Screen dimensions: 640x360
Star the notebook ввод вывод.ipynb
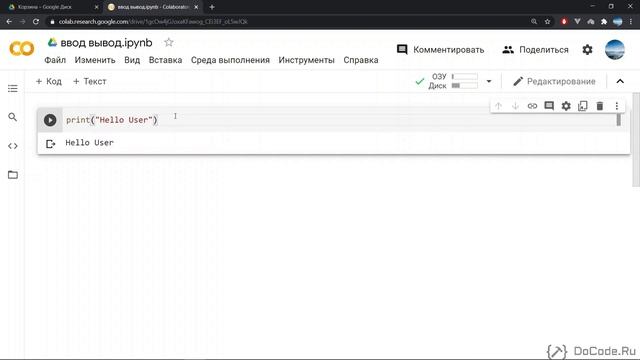click(x=169, y=42)
